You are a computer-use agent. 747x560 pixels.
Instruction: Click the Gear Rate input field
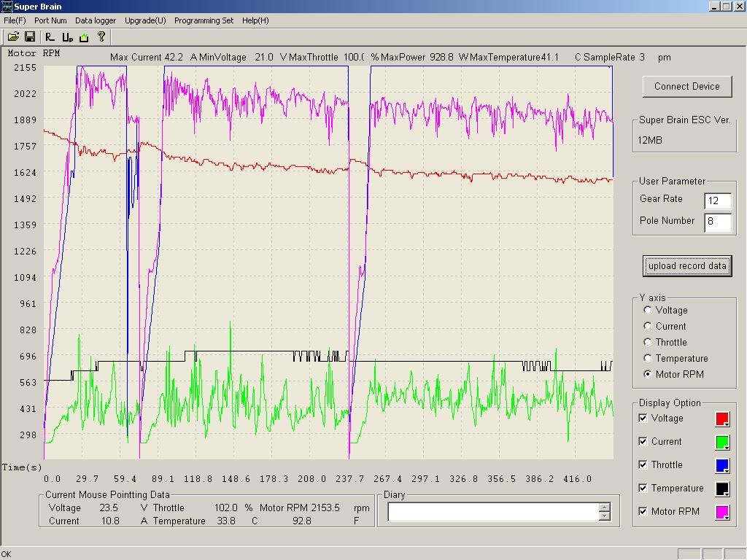pyautogui.click(x=718, y=201)
